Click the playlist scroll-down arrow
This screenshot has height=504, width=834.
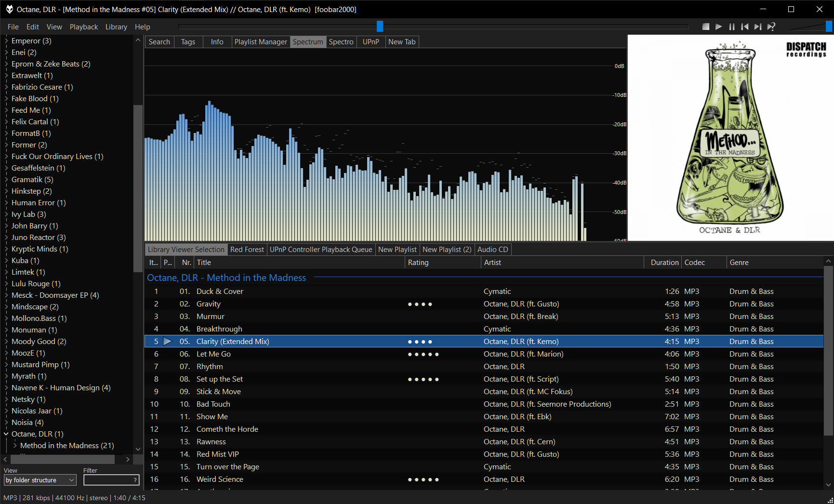coord(829,485)
